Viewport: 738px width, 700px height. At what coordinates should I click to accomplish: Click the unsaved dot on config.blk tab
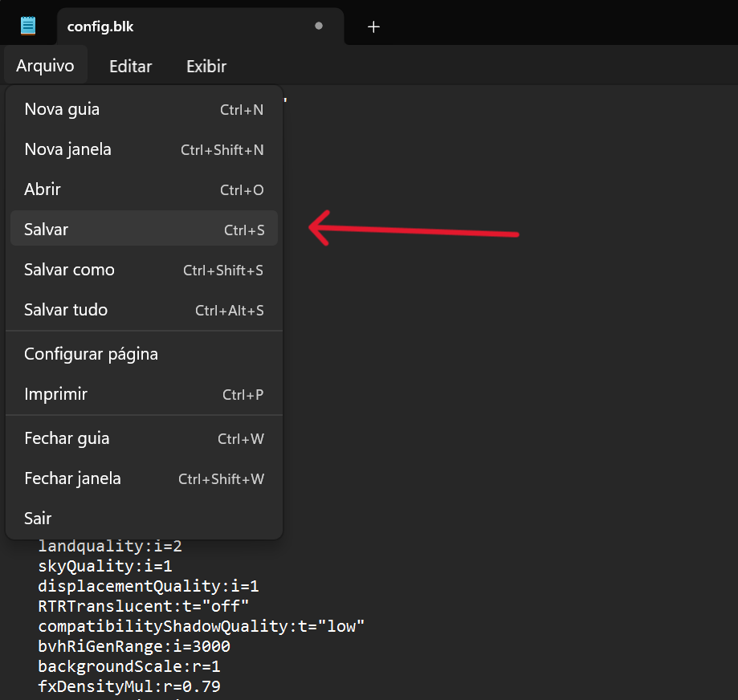tap(319, 26)
